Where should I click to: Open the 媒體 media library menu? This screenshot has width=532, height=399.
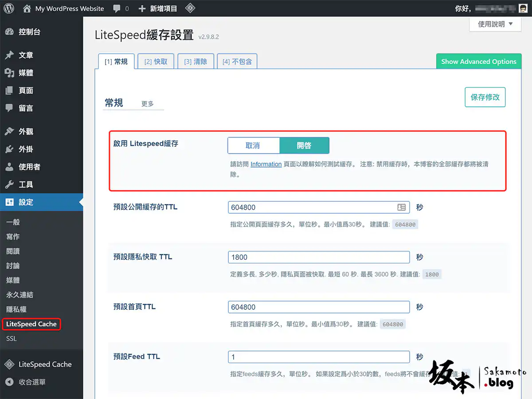26,73
